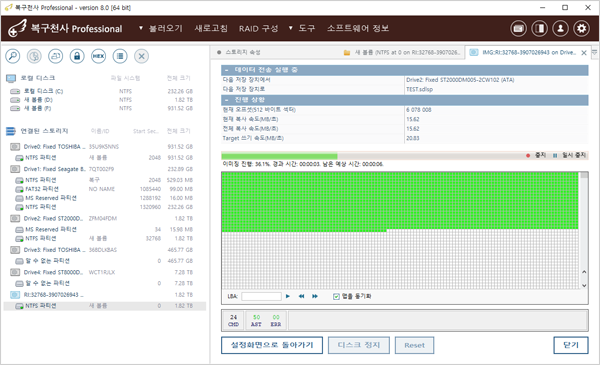Viewport: 600px width, 365px height.
Task: Click the greyed disk-clock icon beside the magnifier
Action: [34, 56]
